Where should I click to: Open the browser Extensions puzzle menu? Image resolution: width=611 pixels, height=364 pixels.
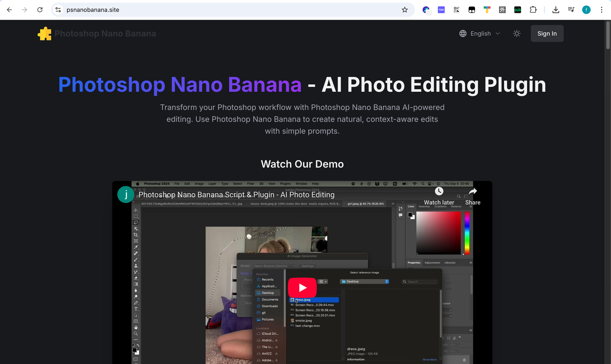pos(533,10)
